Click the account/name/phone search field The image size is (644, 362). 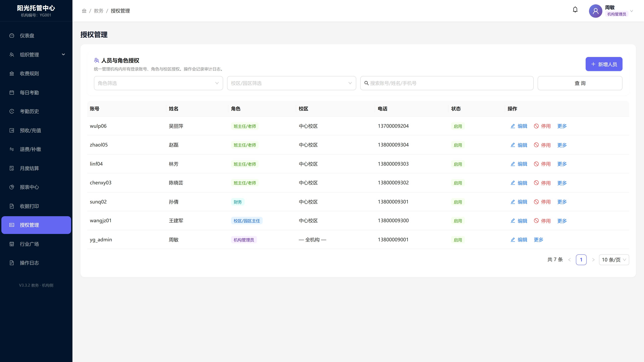(447, 83)
